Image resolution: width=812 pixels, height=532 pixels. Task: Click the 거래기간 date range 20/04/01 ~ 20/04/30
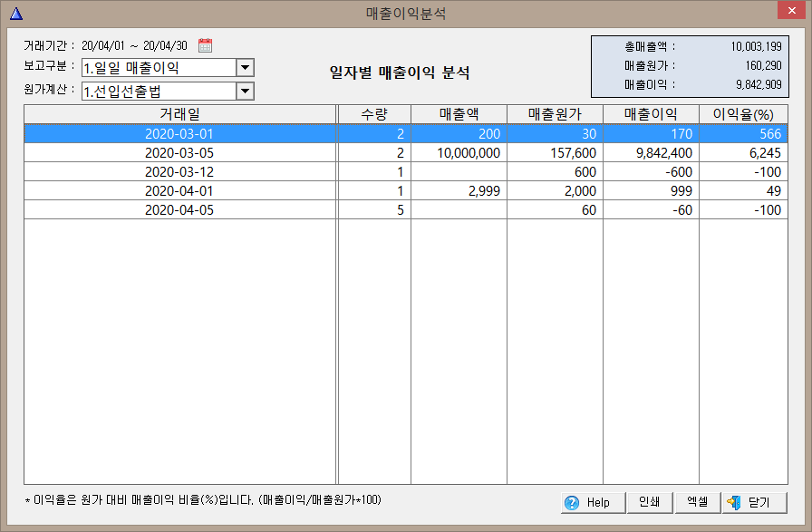click(x=134, y=45)
